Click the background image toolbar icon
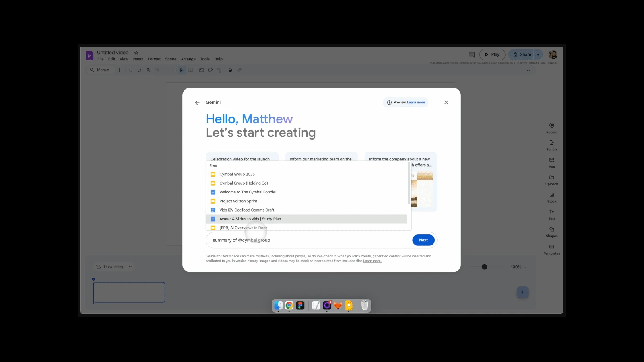The width and height of the screenshot is (644, 362). 202,70
